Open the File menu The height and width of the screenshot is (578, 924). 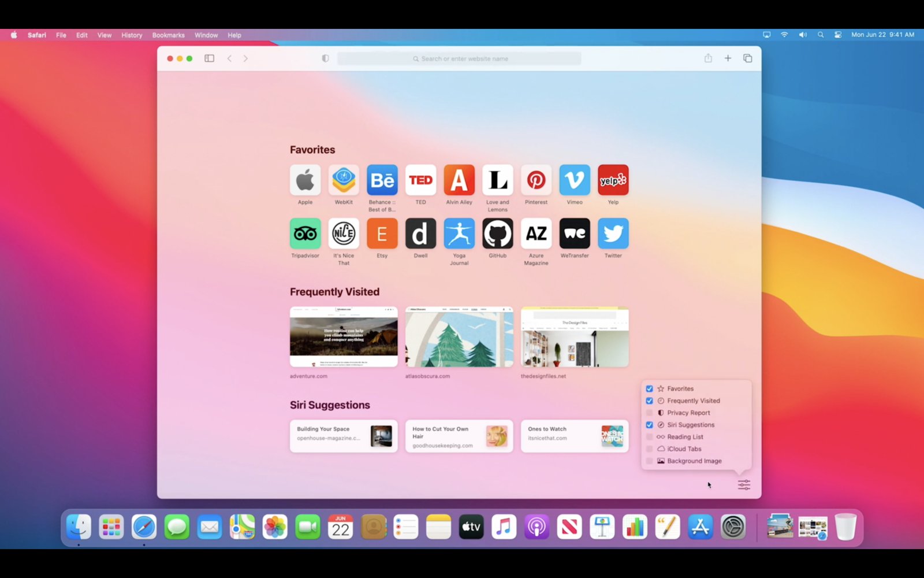point(61,35)
